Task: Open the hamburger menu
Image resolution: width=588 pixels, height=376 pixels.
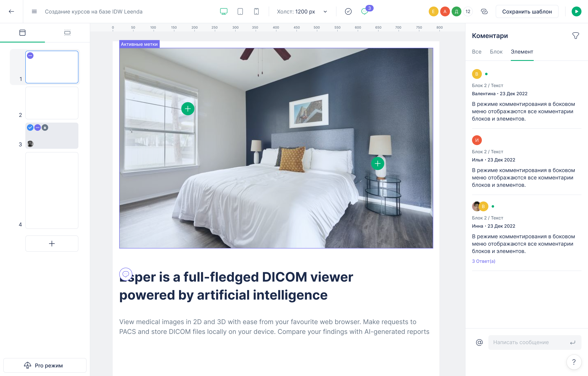Action: [x=34, y=11]
